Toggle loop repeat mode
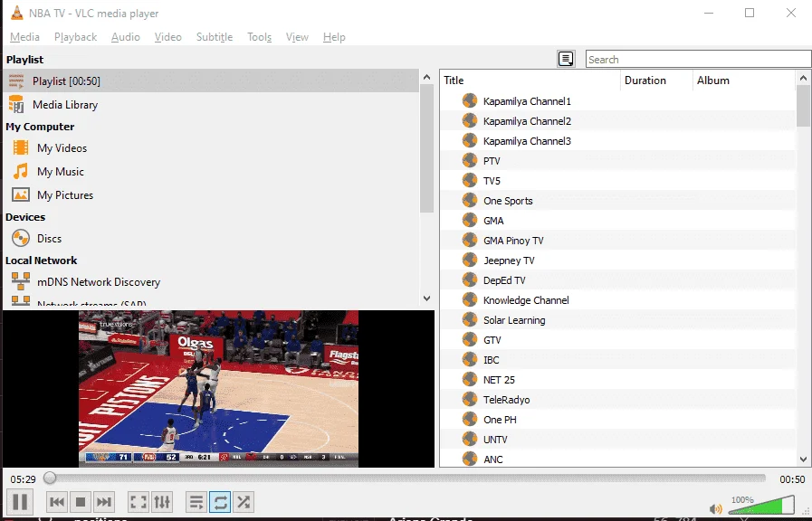The image size is (812, 521). click(x=220, y=502)
